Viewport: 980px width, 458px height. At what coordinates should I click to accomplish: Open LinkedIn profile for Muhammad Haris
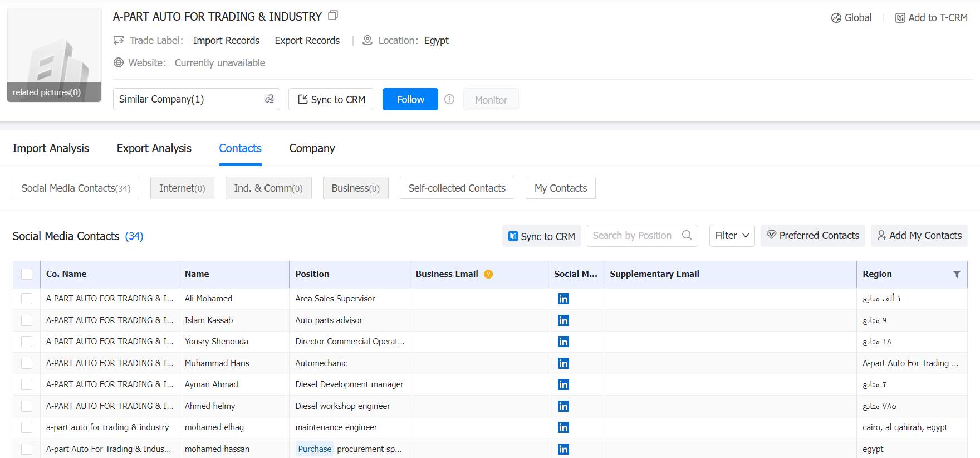pos(563,363)
